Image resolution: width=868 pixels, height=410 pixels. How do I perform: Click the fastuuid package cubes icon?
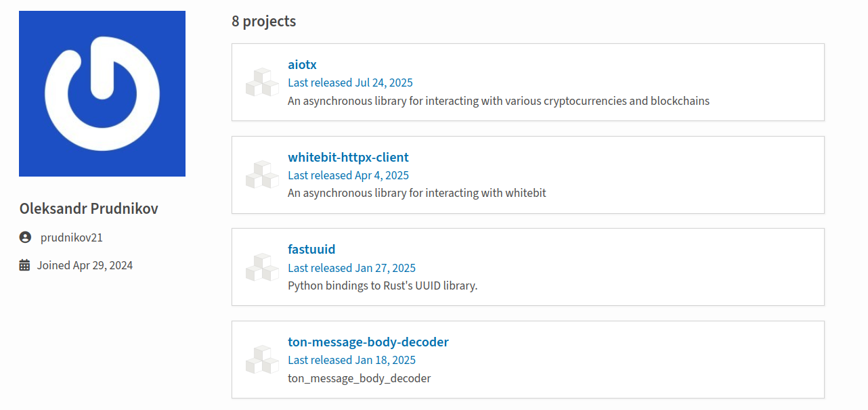262,267
